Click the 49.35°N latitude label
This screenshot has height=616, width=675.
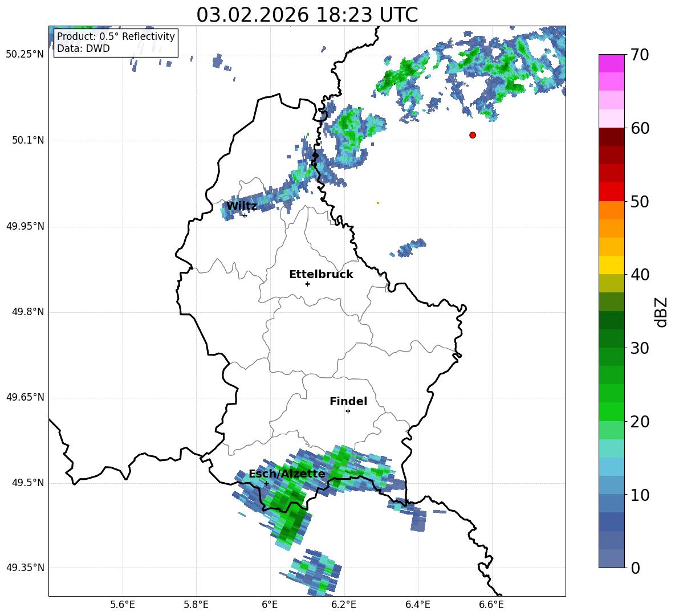25,568
